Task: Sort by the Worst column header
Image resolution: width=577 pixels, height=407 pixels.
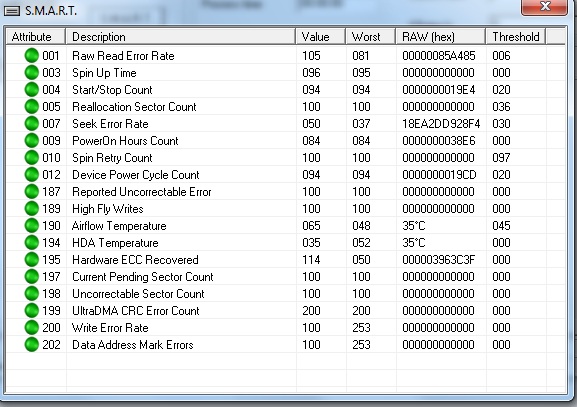Action: tap(371, 37)
